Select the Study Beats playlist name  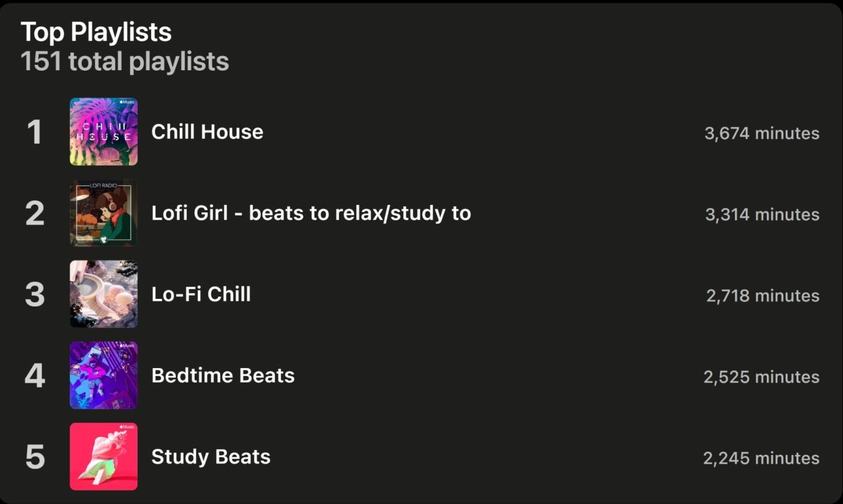[x=210, y=457]
